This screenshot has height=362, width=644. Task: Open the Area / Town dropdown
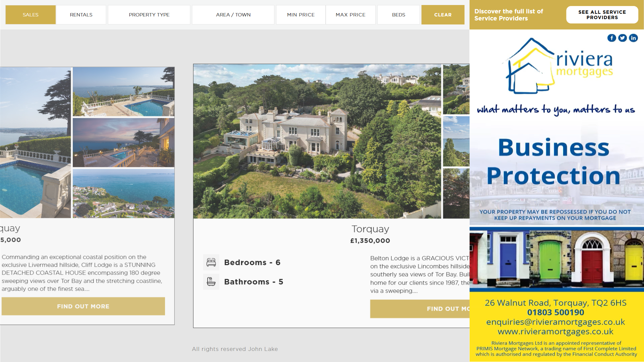coord(233,15)
